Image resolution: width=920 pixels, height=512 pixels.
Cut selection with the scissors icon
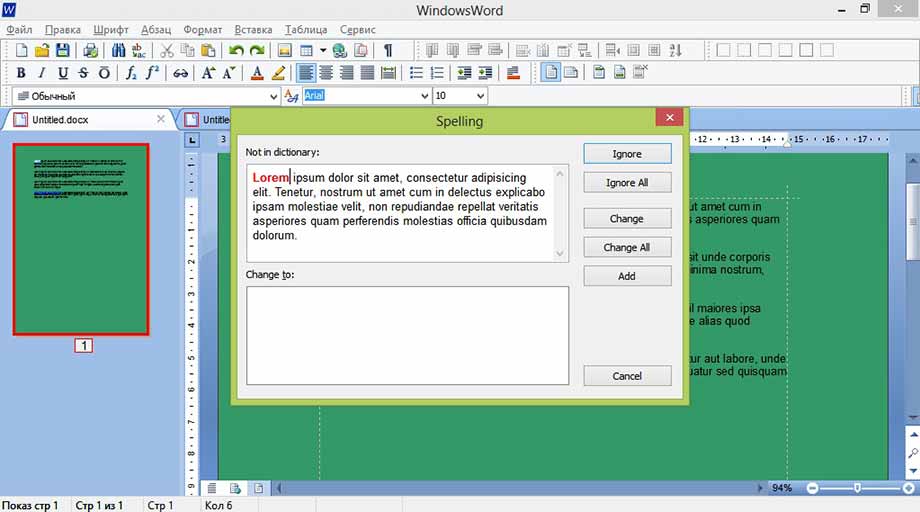click(167, 50)
